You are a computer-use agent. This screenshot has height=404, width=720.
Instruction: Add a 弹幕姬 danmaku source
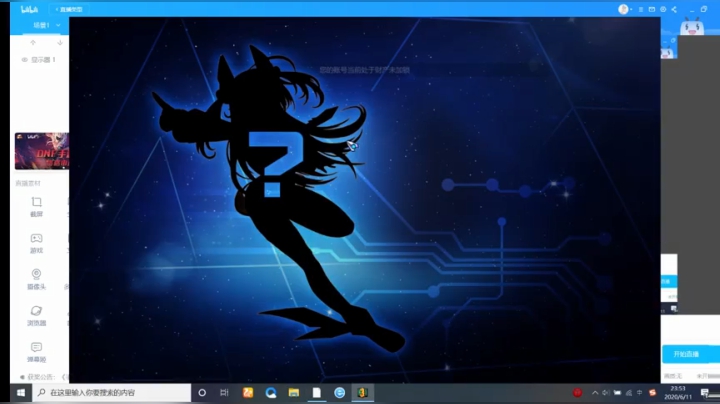36,352
